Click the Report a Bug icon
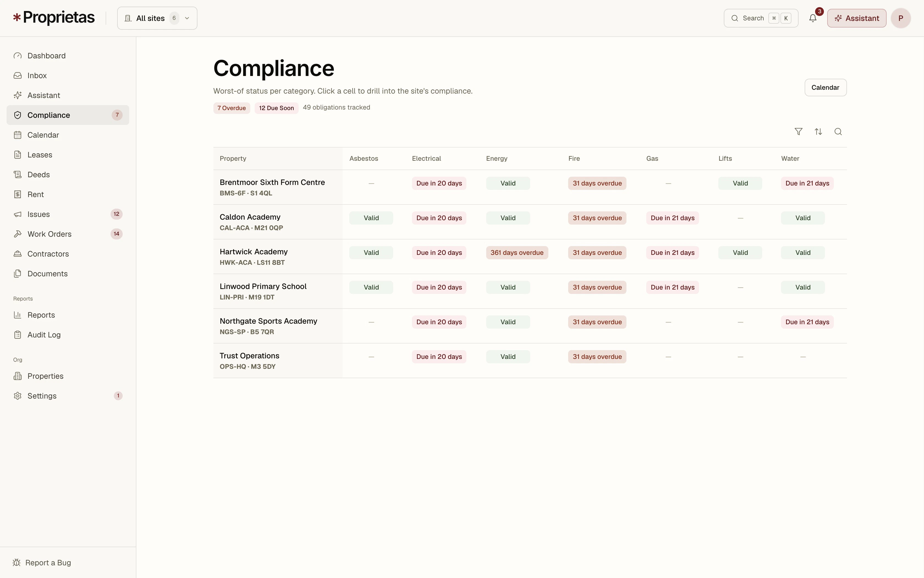Image resolution: width=924 pixels, height=578 pixels. (16, 563)
